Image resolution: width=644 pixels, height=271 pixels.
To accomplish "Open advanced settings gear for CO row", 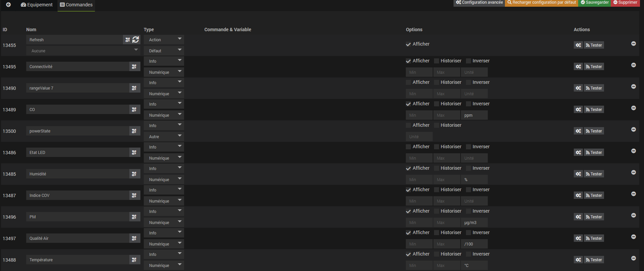I will [x=578, y=109].
